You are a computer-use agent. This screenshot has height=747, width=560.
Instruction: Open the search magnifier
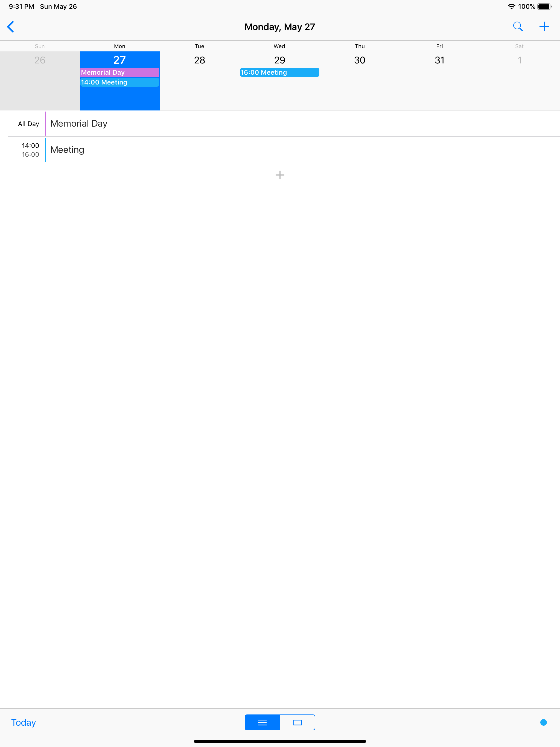click(518, 26)
